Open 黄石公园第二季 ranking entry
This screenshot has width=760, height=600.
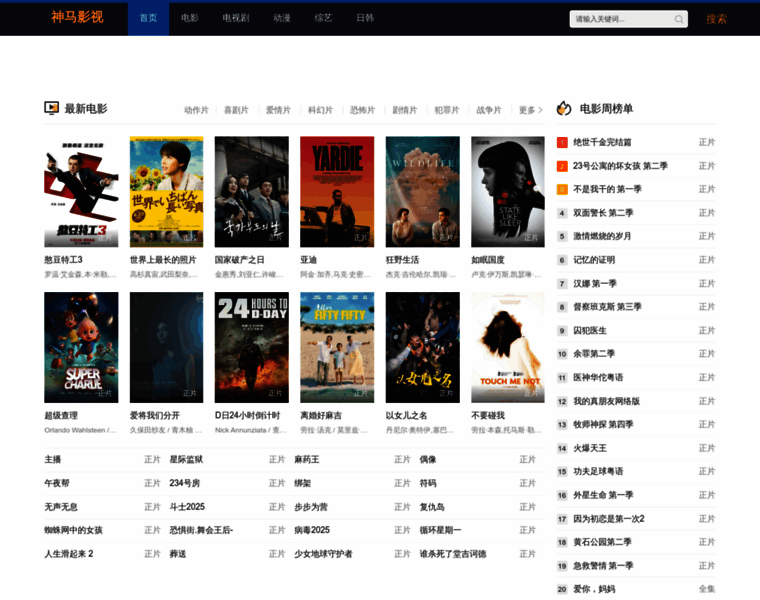602,542
